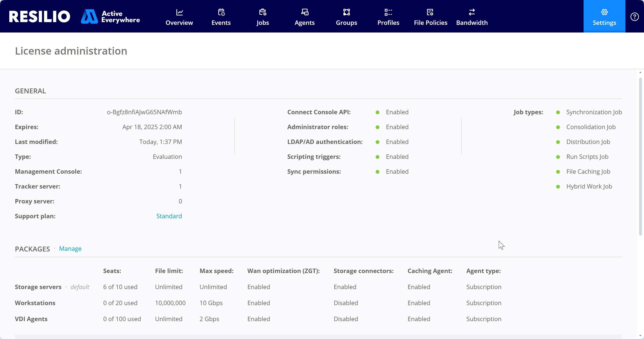Click the Settings gear icon
The width and height of the screenshot is (644, 339).
[x=604, y=12]
